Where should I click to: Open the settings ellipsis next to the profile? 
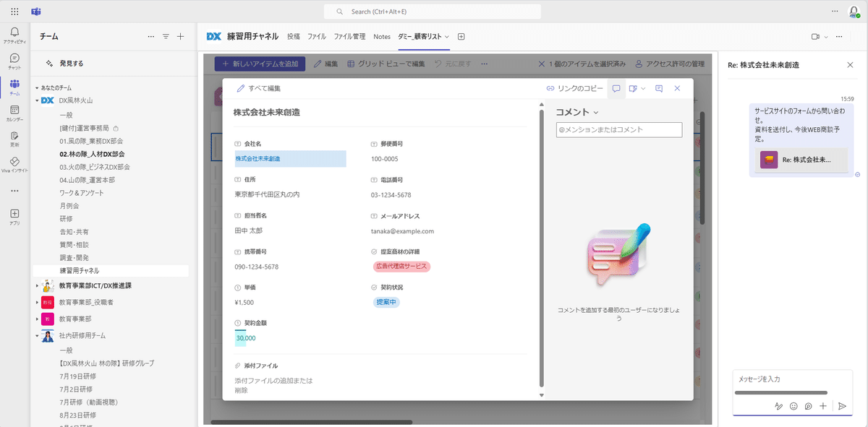[x=834, y=12]
